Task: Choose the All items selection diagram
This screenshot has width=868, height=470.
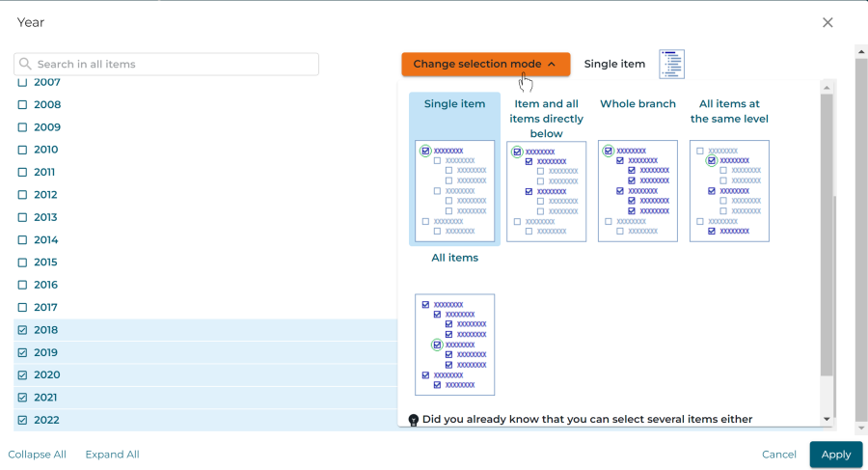Action: coord(454,345)
